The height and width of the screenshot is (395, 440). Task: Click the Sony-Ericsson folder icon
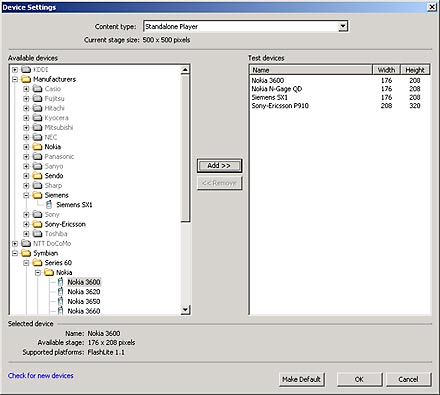pyautogui.click(x=38, y=224)
